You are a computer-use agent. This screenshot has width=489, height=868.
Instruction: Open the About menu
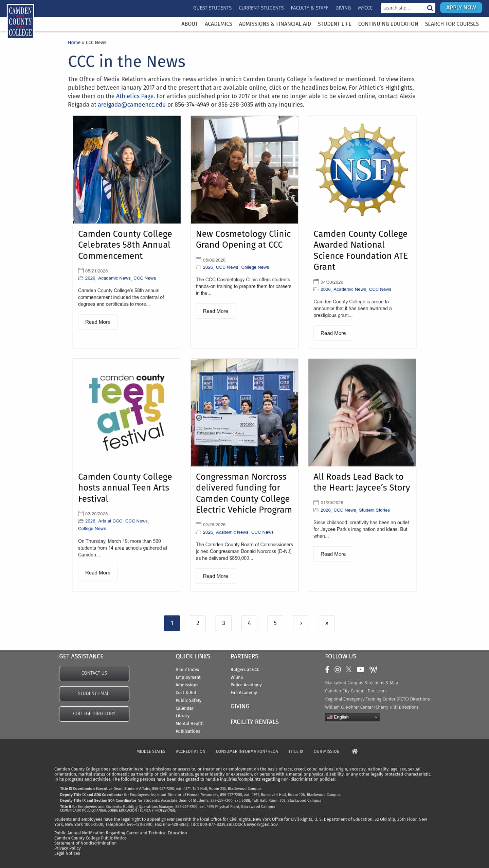pos(189,24)
